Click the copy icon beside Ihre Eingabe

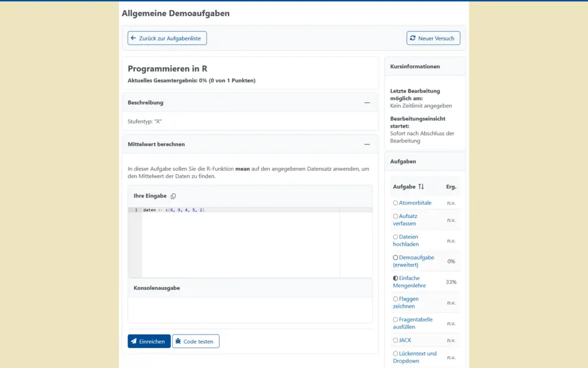(173, 196)
